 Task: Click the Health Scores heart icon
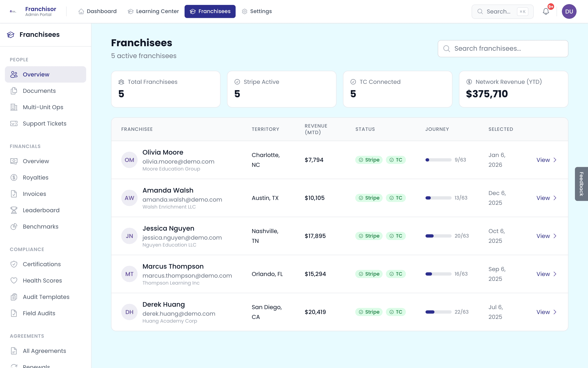(x=14, y=280)
